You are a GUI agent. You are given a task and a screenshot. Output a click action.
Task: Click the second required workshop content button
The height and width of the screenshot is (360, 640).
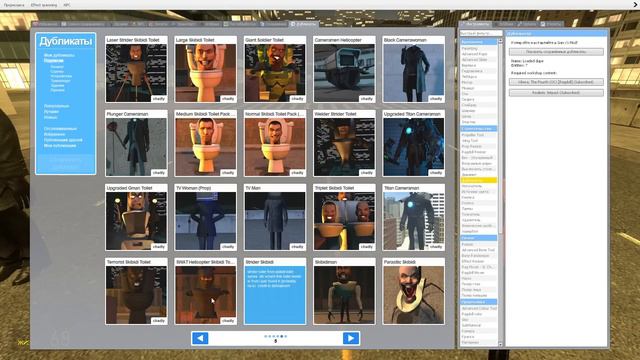point(556,93)
